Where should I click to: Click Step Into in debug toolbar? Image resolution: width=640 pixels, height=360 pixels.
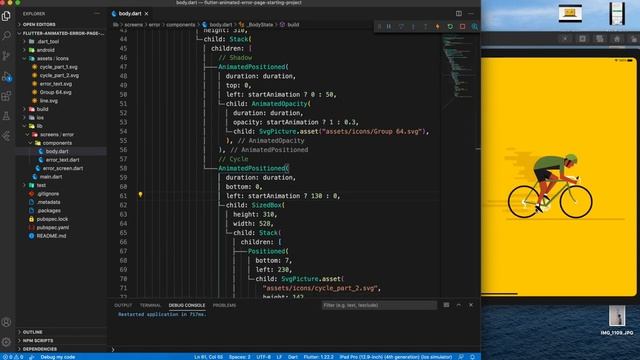(x=413, y=27)
